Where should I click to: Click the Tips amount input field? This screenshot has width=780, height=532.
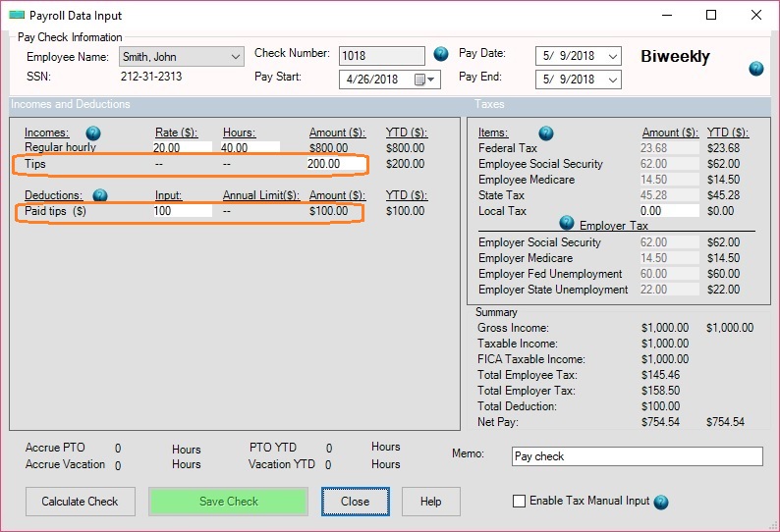[332, 164]
